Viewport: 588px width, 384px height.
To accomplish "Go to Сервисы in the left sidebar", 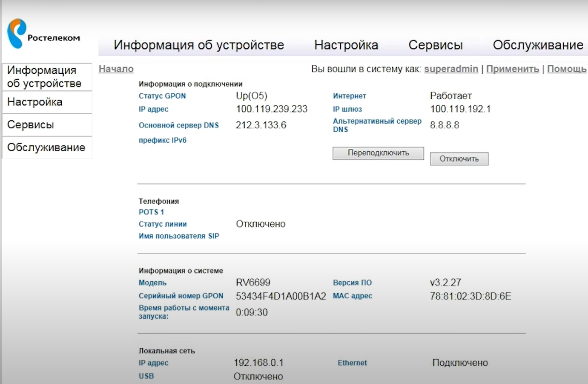I will (x=31, y=125).
